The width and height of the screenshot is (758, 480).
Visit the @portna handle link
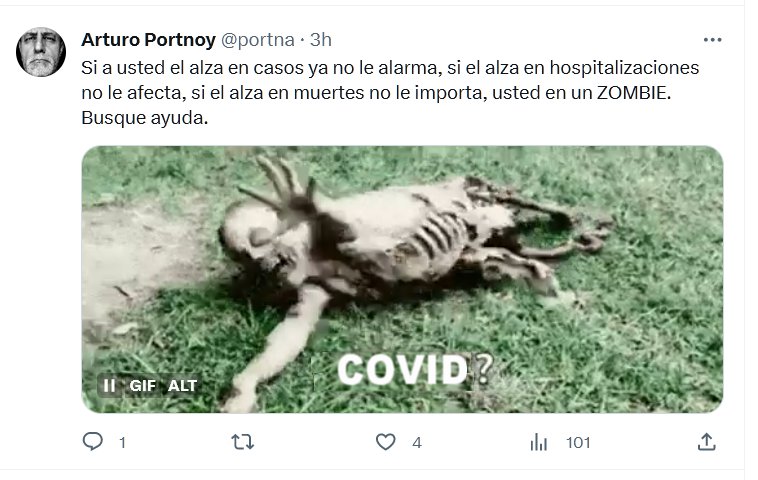[258, 40]
